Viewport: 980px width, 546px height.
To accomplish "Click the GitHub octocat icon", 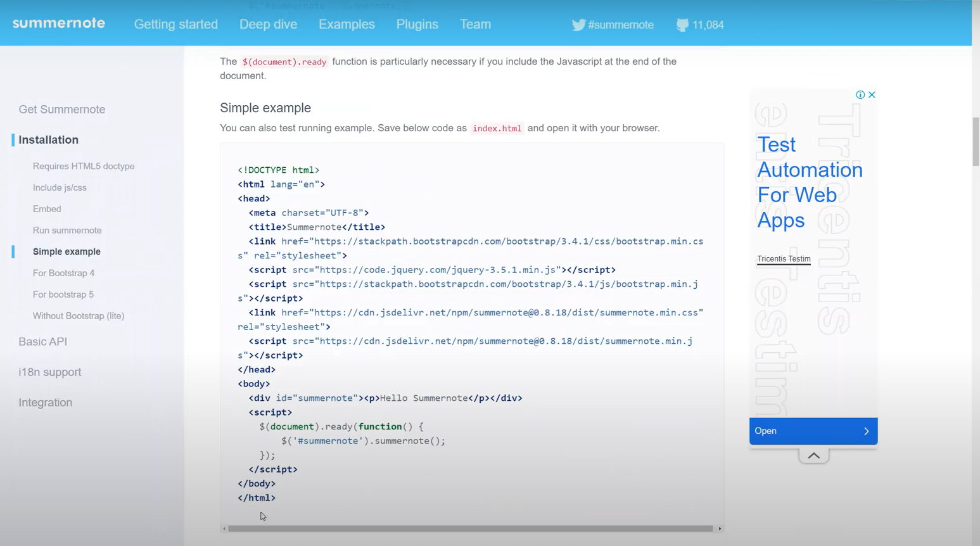I will pos(682,25).
